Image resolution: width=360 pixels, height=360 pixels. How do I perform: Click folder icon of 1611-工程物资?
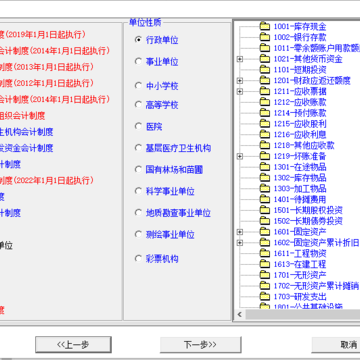265,253
